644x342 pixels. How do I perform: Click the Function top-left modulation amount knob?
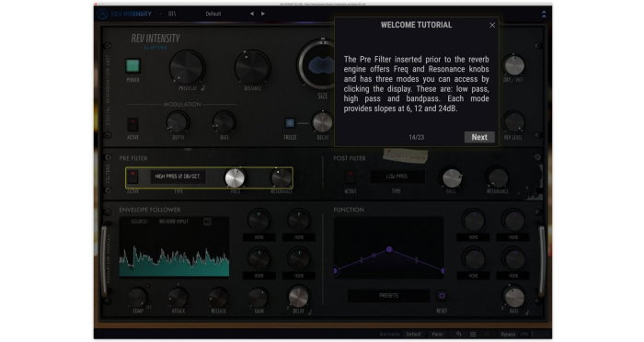click(474, 220)
